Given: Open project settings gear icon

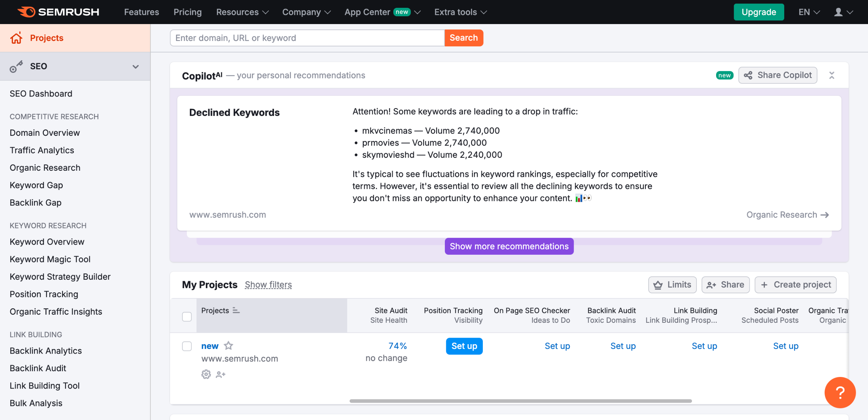Looking at the screenshot, I should coord(206,374).
